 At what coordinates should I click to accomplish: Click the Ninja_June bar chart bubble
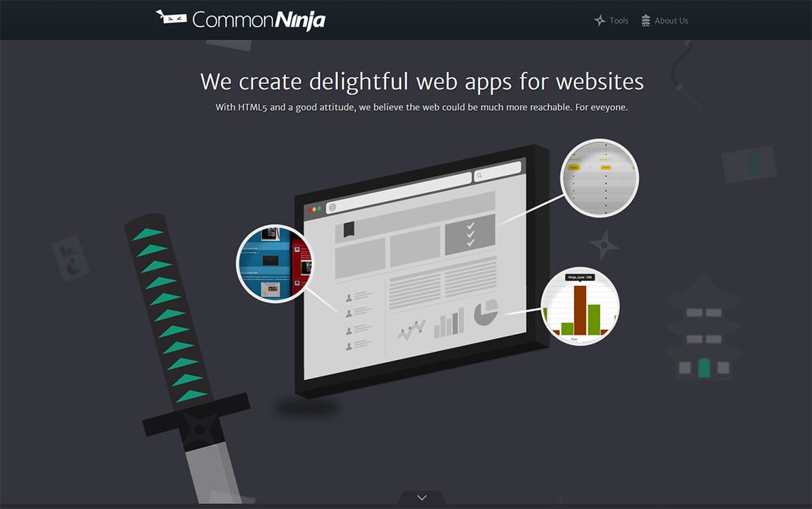click(580, 306)
